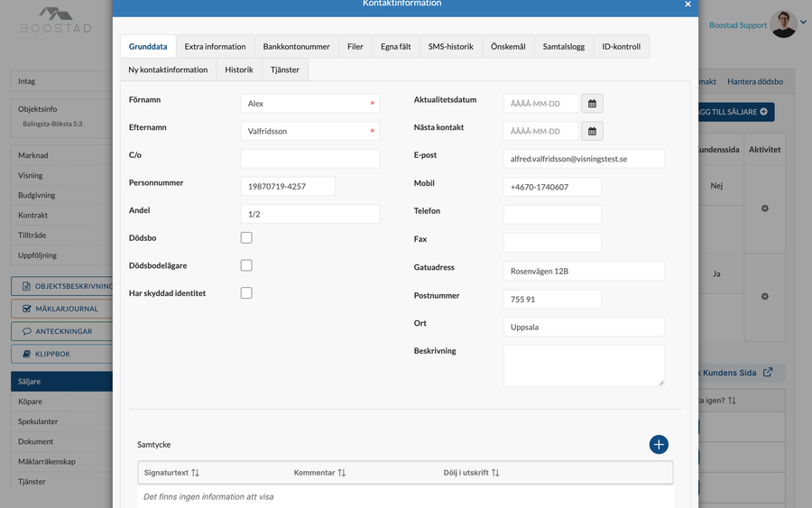The height and width of the screenshot is (508, 812).
Task: Open the Bankkontonummer tab
Action: click(x=296, y=47)
